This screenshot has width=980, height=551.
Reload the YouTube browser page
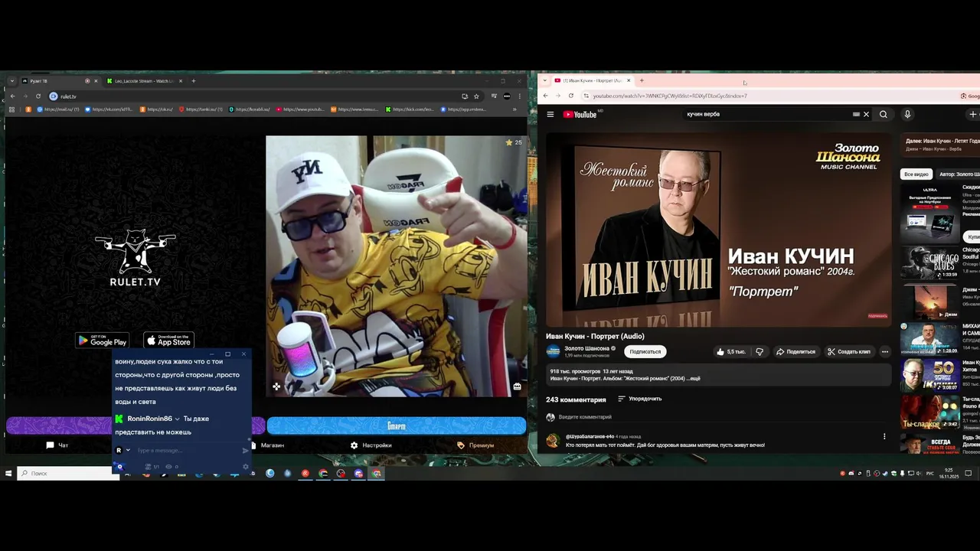pos(570,96)
